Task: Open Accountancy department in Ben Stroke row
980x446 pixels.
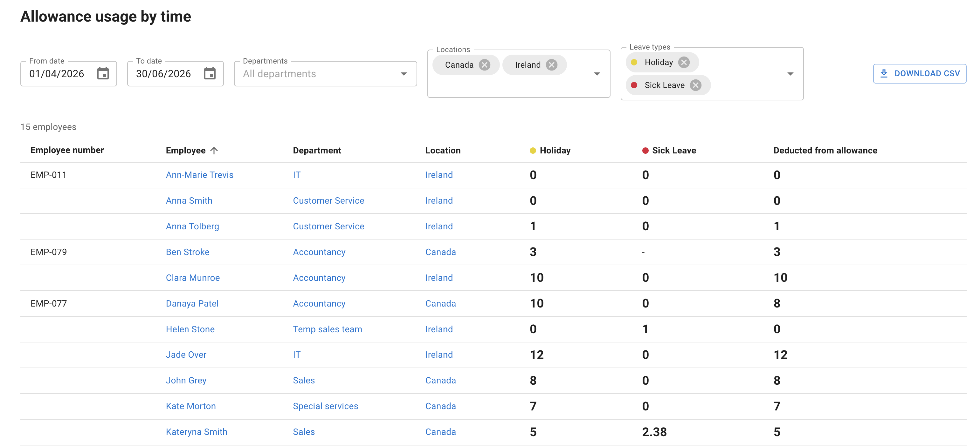Action: pos(319,252)
